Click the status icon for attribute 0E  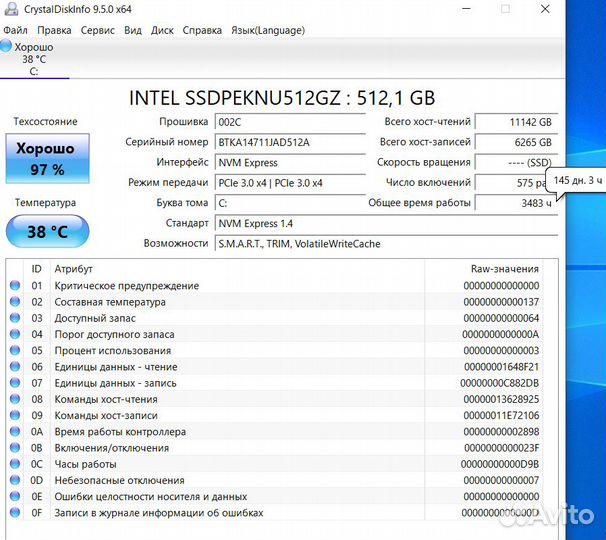point(15,496)
